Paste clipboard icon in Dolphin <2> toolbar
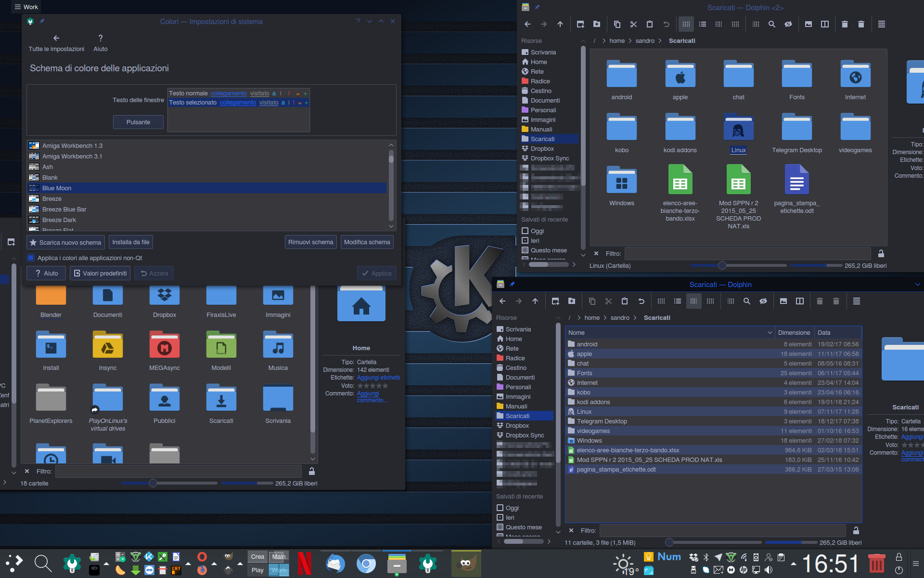 pyautogui.click(x=650, y=24)
